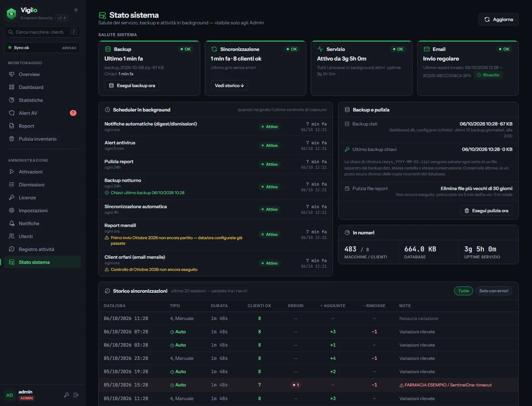
Task: Click the key icon next to admin
Action: [x=66, y=395]
